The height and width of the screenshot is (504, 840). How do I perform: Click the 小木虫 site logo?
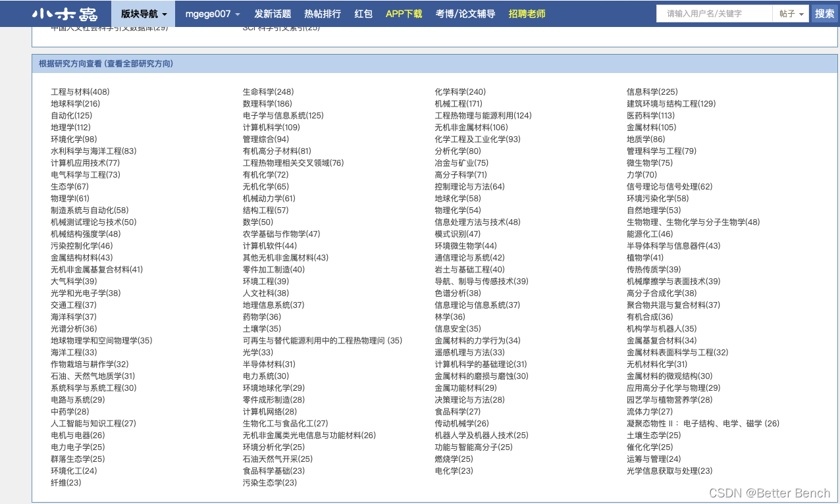click(x=65, y=14)
